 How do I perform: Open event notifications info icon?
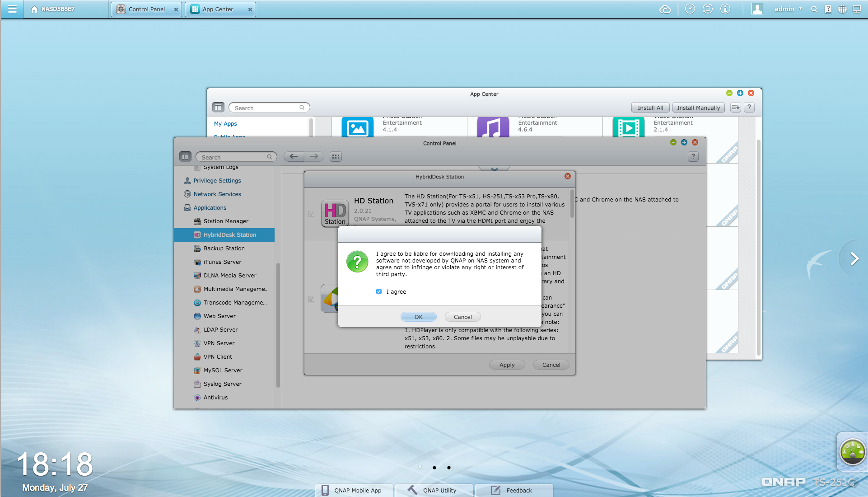point(725,9)
